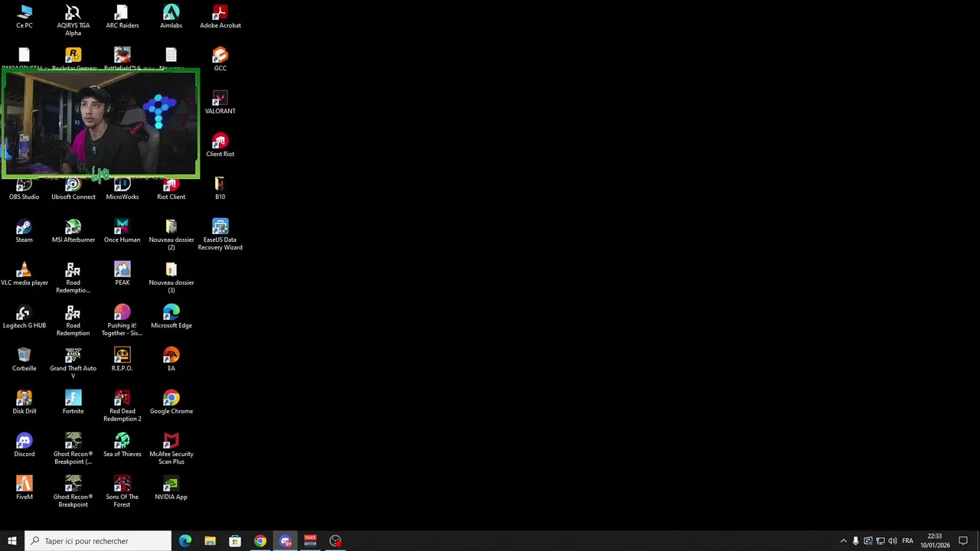Viewport: 980px width, 551px height.
Task: Select the PEAK game icon
Action: pyautogui.click(x=122, y=274)
